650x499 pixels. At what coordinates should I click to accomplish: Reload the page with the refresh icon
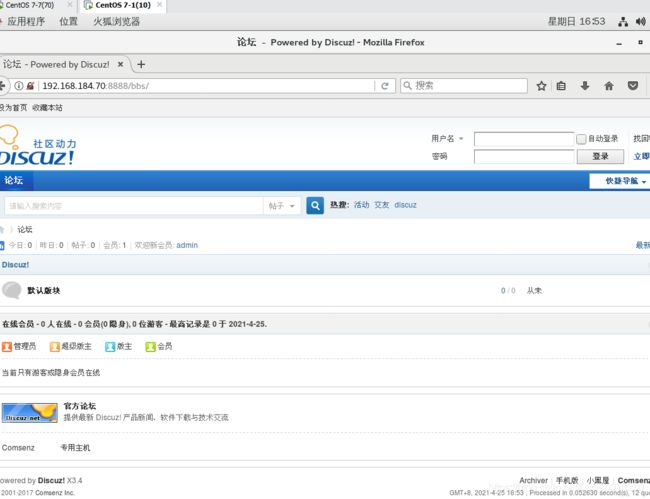385,86
